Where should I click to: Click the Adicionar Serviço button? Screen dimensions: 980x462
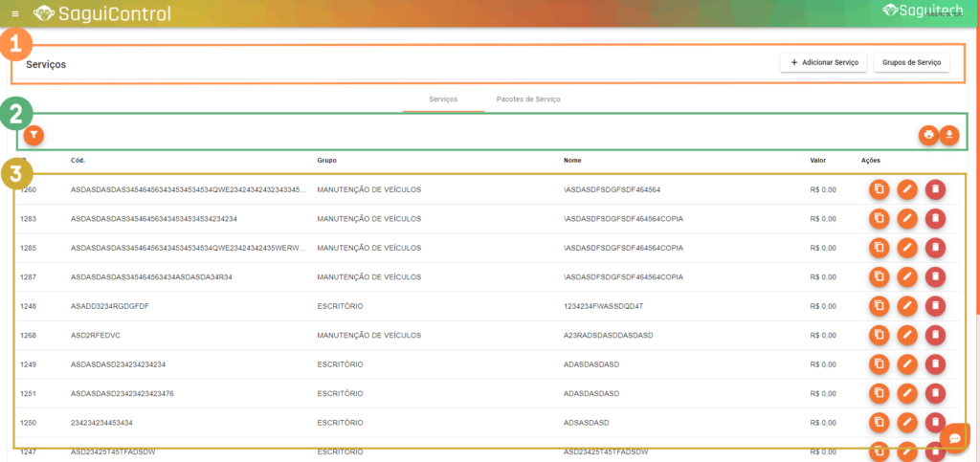pos(823,63)
